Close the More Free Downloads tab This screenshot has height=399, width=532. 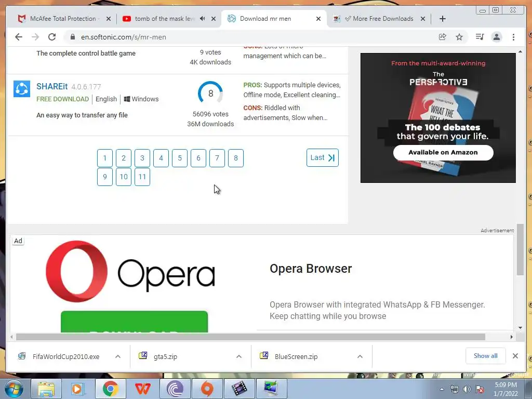423,19
